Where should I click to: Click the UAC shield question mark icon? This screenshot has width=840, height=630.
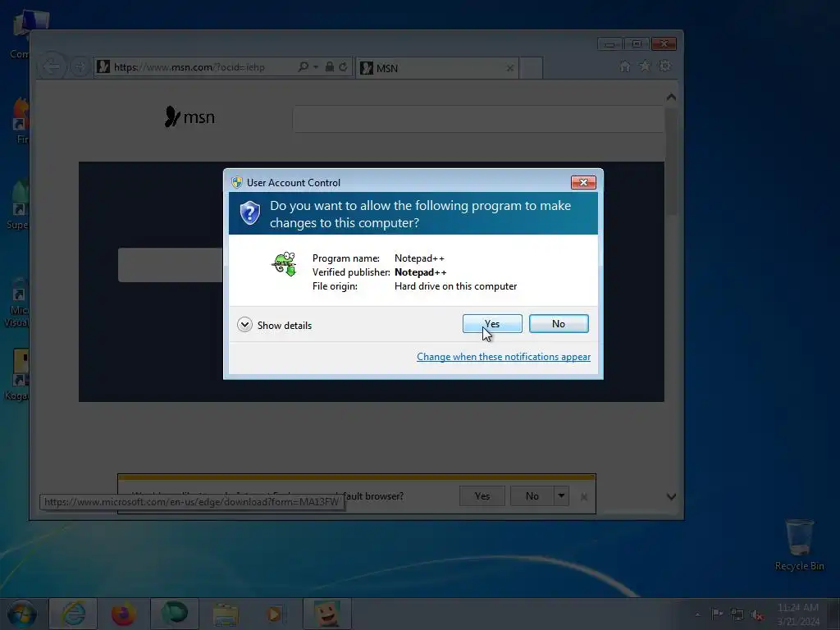249,212
